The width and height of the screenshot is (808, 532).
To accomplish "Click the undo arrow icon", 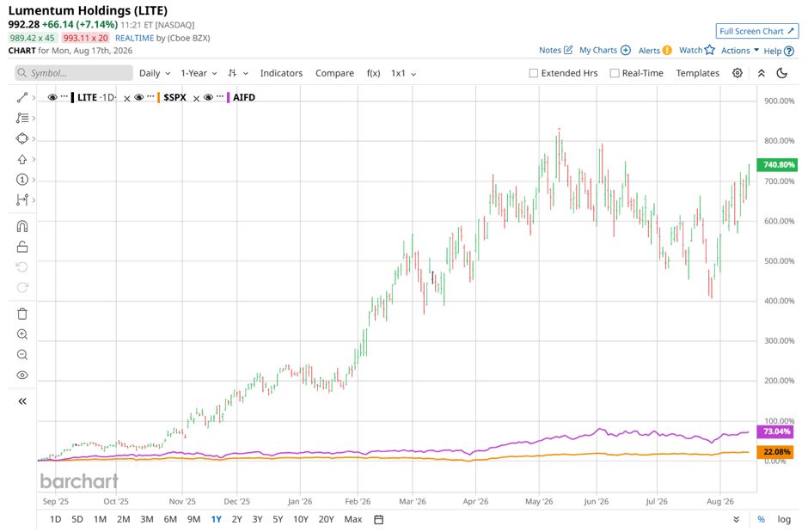I will (x=22, y=266).
